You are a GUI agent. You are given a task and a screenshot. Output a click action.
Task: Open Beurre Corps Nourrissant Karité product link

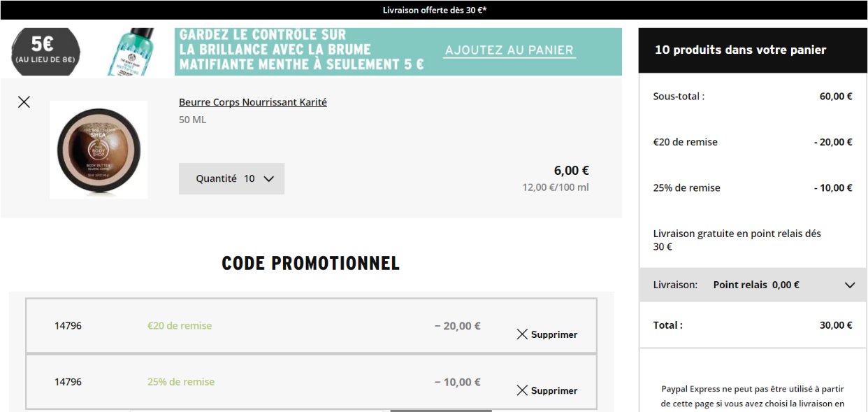pos(253,102)
